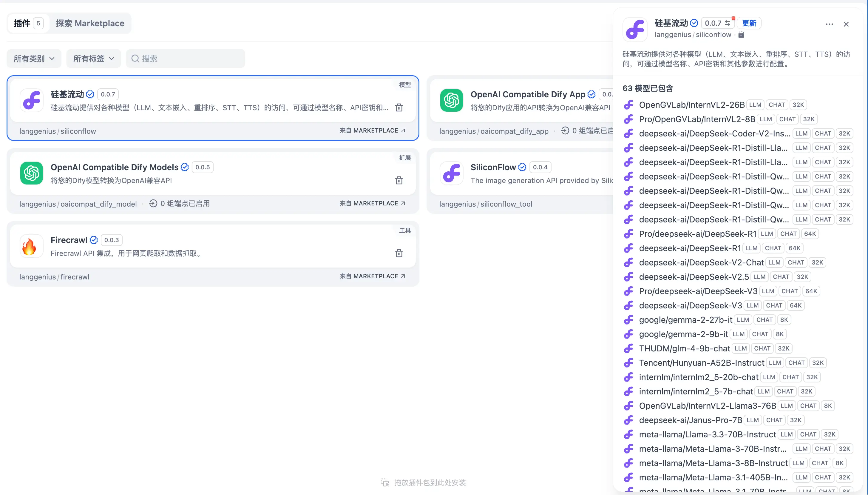Open 来自 MARKETPLACE link on Firecrawl card
Viewport: 868px width, 495px height.
tap(373, 276)
